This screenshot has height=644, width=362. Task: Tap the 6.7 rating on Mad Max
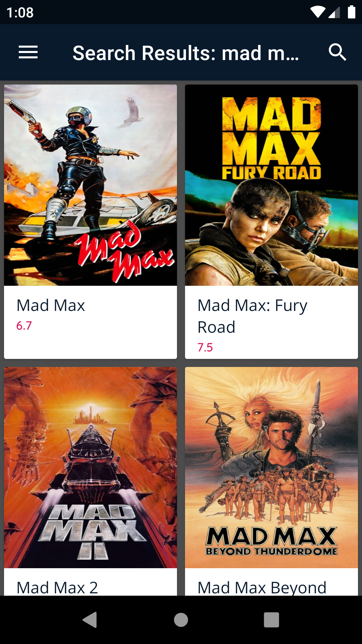pos(24,326)
